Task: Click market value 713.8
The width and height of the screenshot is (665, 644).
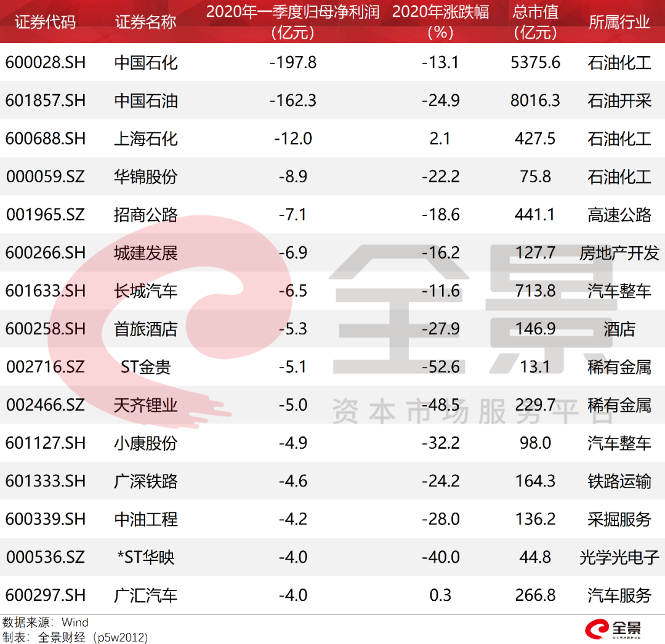Action: click(x=535, y=291)
